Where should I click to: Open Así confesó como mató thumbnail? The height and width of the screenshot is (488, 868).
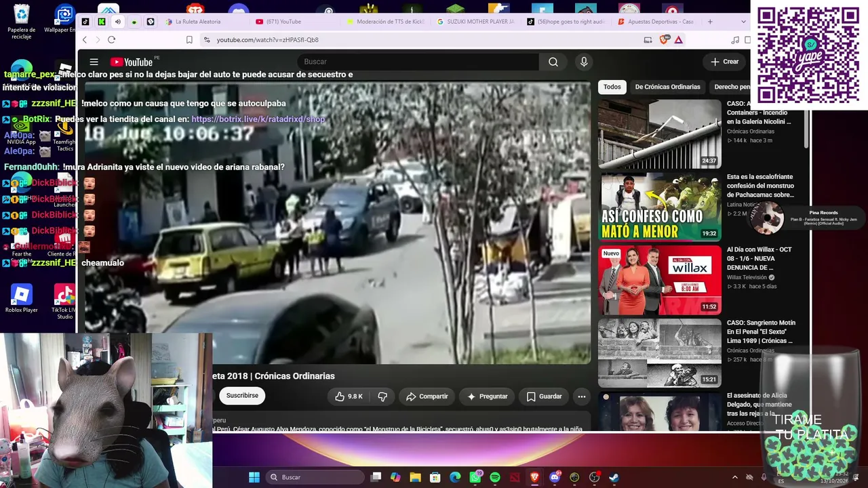[x=660, y=207]
